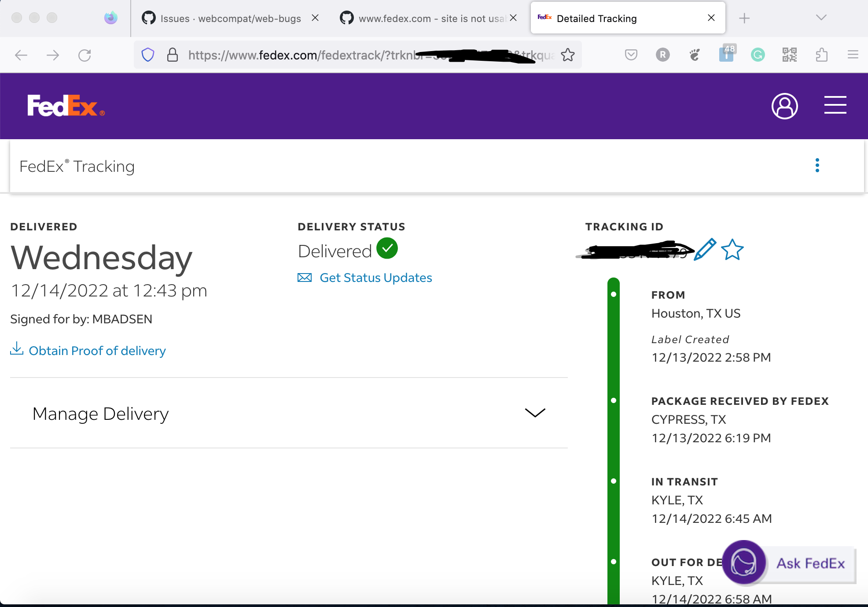Open the FedEx hamburger navigation menu
Viewport: 868px width, 607px height.
[x=835, y=106]
